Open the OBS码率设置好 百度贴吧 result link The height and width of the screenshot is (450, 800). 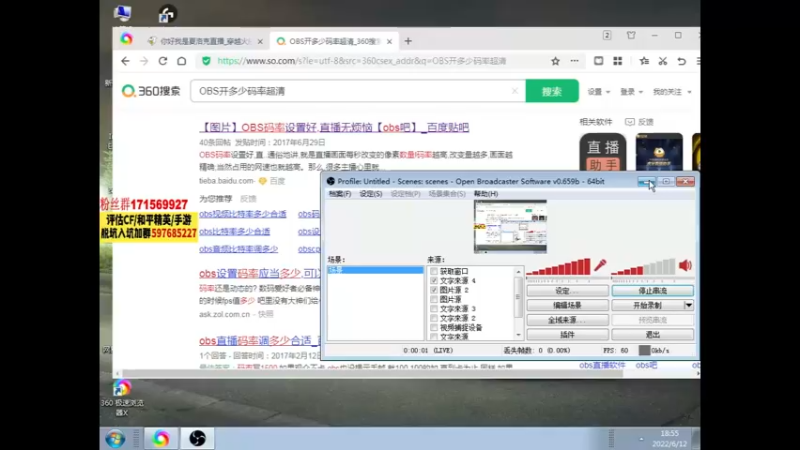(x=334, y=128)
